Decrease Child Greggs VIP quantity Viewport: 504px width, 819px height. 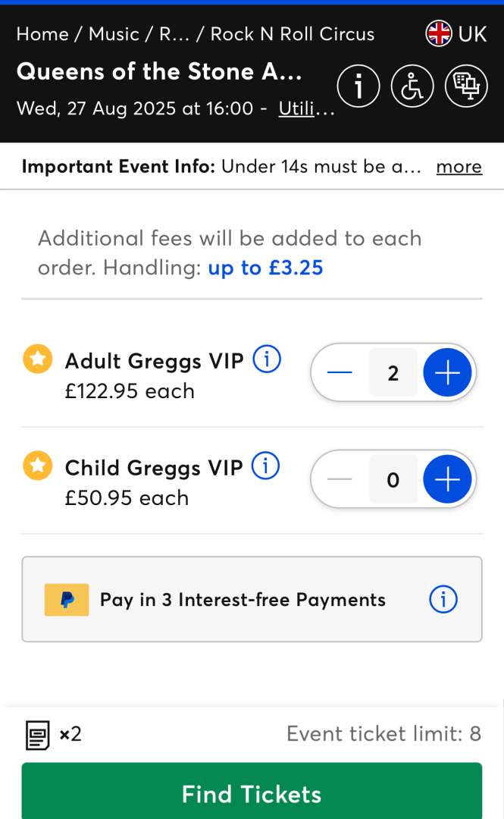tap(340, 480)
